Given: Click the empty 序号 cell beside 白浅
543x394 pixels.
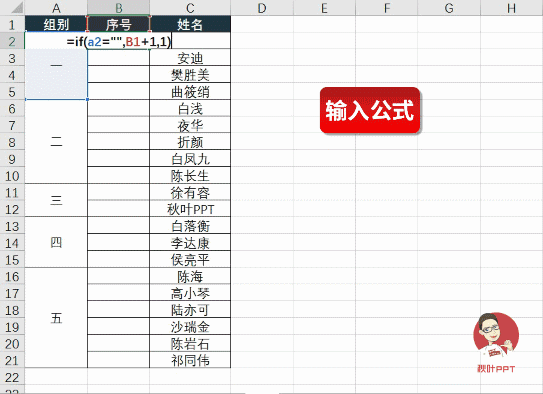Looking at the screenshot, I should click(118, 109).
